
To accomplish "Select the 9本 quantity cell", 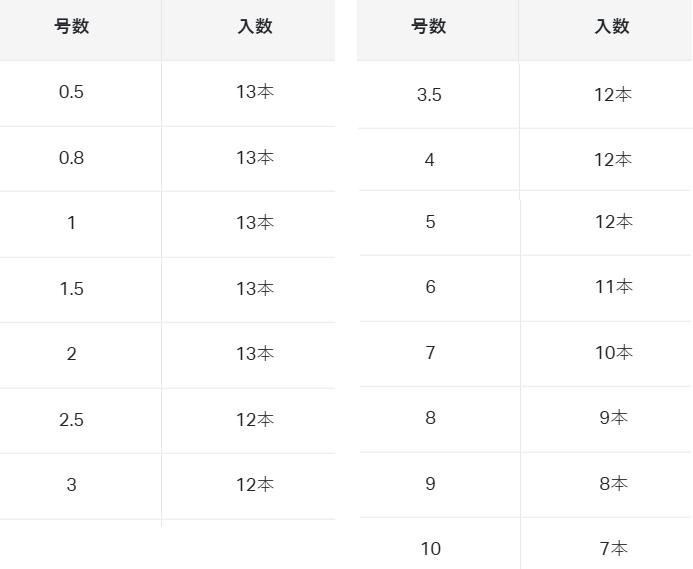I will click(613, 418).
